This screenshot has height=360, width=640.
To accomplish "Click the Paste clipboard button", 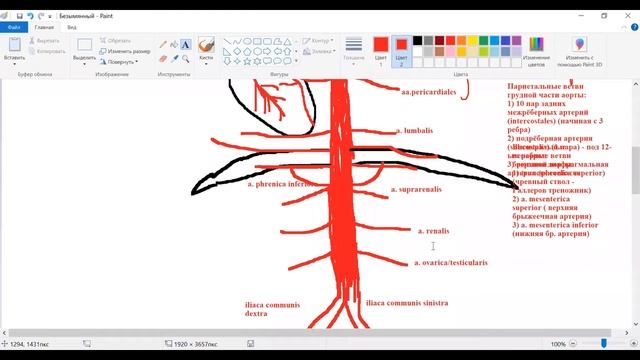I will (14, 45).
